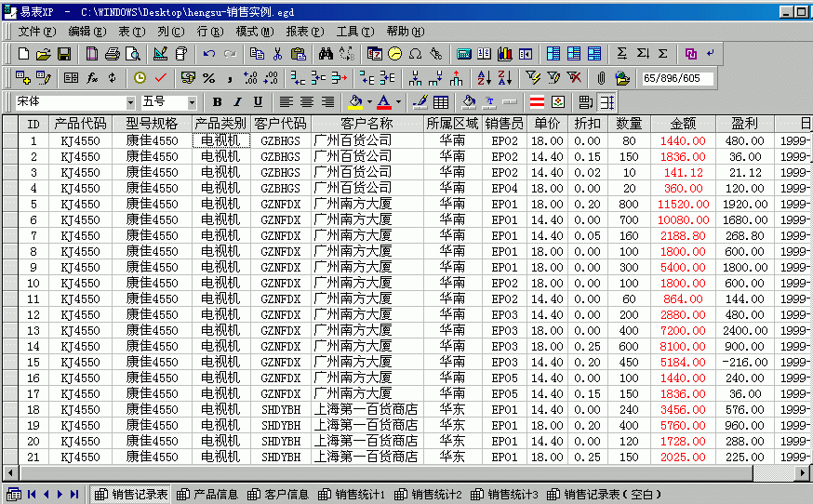Copy the selection with the copy icon
813x504 pixels.
(257, 53)
